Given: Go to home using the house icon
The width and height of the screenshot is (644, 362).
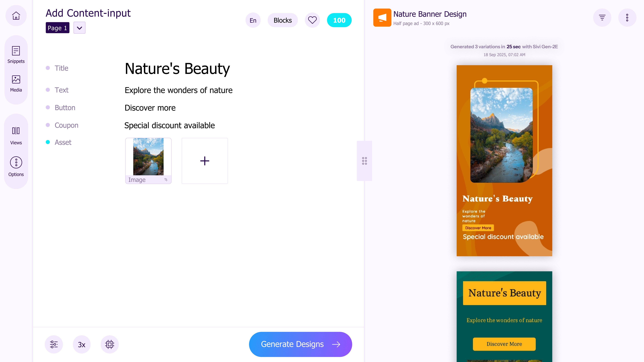Looking at the screenshot, I should click(x=16, y=15).
